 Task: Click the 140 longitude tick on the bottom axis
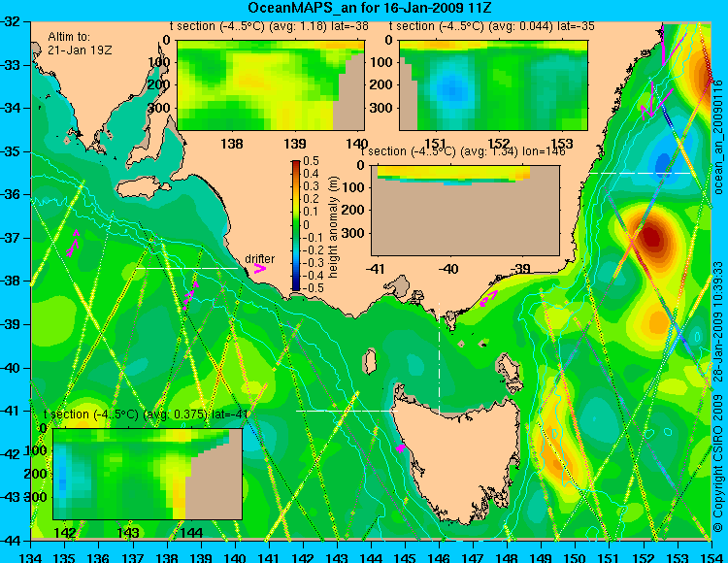click(236, 557)
